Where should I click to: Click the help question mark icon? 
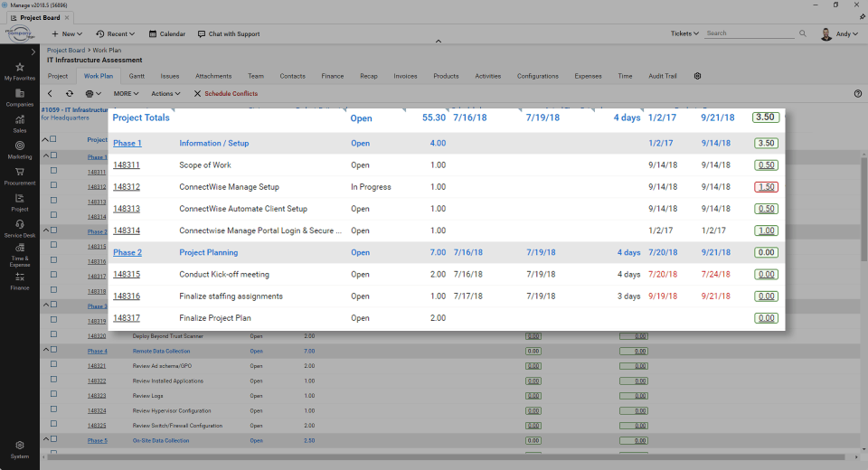point(857,93)
